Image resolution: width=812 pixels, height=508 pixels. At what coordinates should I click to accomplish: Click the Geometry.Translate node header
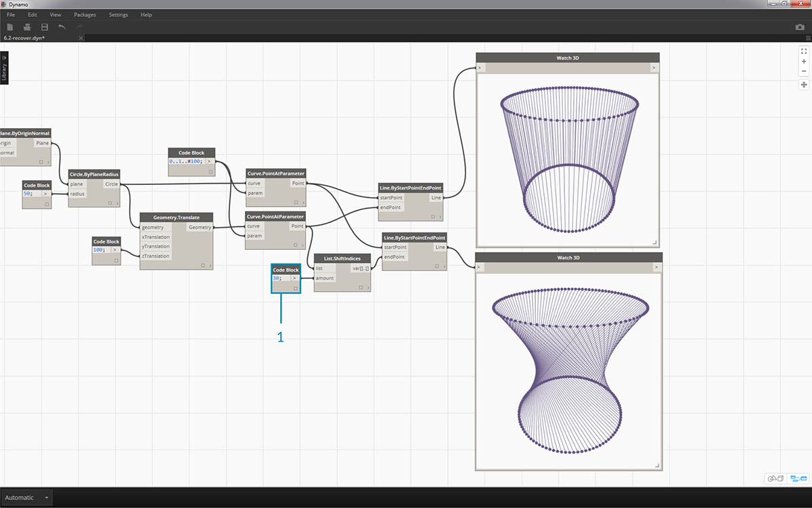176,217
